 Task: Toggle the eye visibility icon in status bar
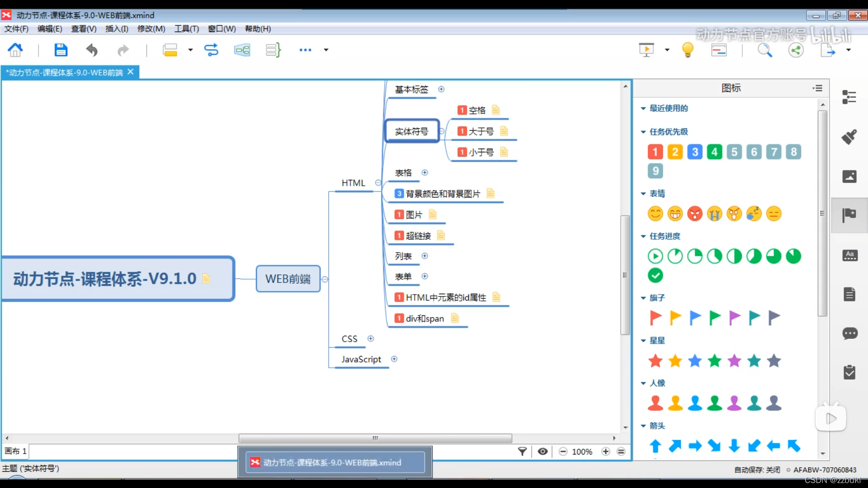[x=543, y=451]
